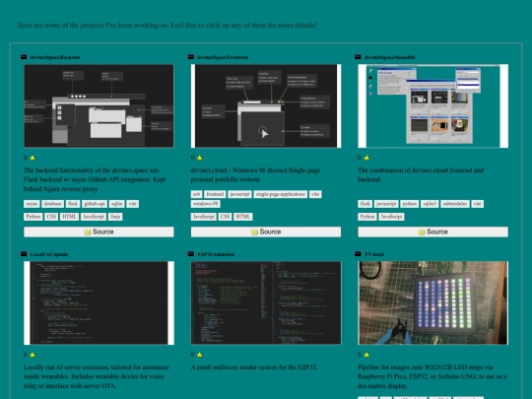Image resolution: width=532 pixels, height=399 pixels.
Task: Click the "Locally run AI server extension" description
Action: pos(97,376)
